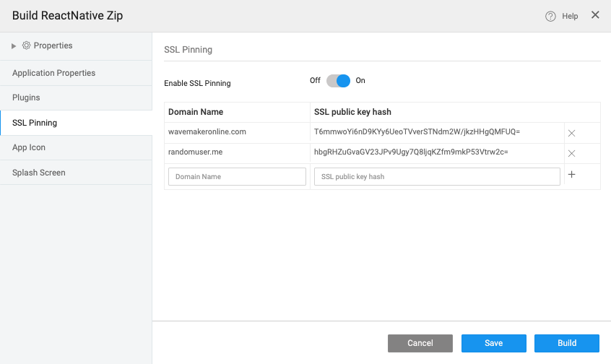Remove the wavemakeronline.com pinning row

571,133
